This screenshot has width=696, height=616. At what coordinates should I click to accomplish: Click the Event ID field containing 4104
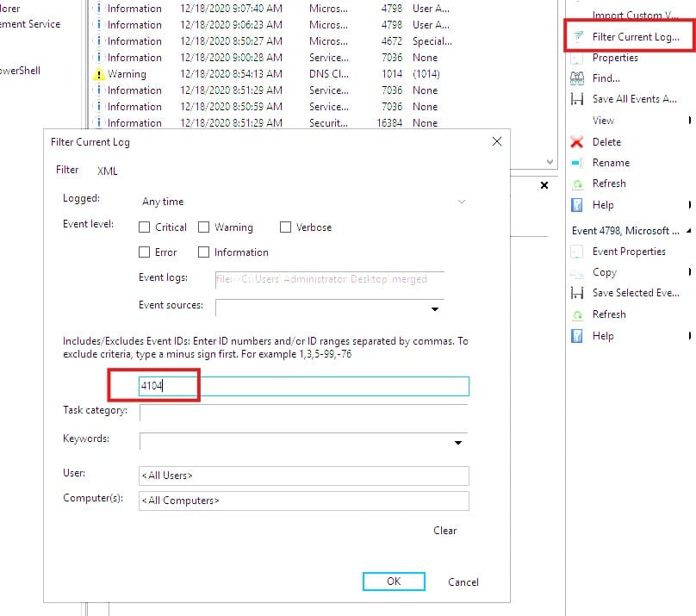(303, 387)
